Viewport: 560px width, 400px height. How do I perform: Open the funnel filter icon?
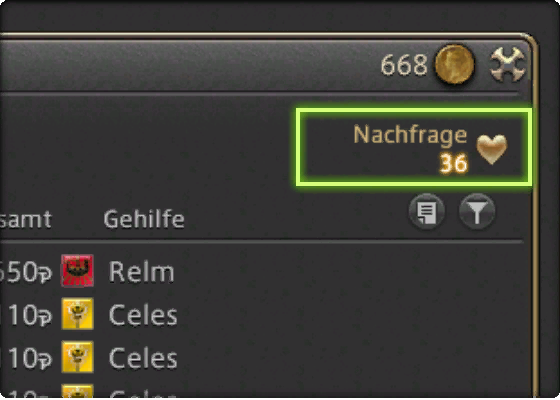(477, 211)
